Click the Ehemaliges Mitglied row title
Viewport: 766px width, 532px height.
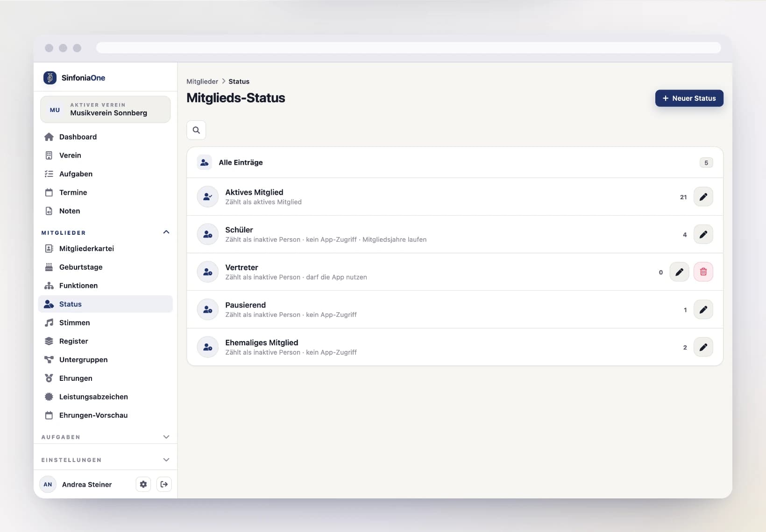point(262,343)
